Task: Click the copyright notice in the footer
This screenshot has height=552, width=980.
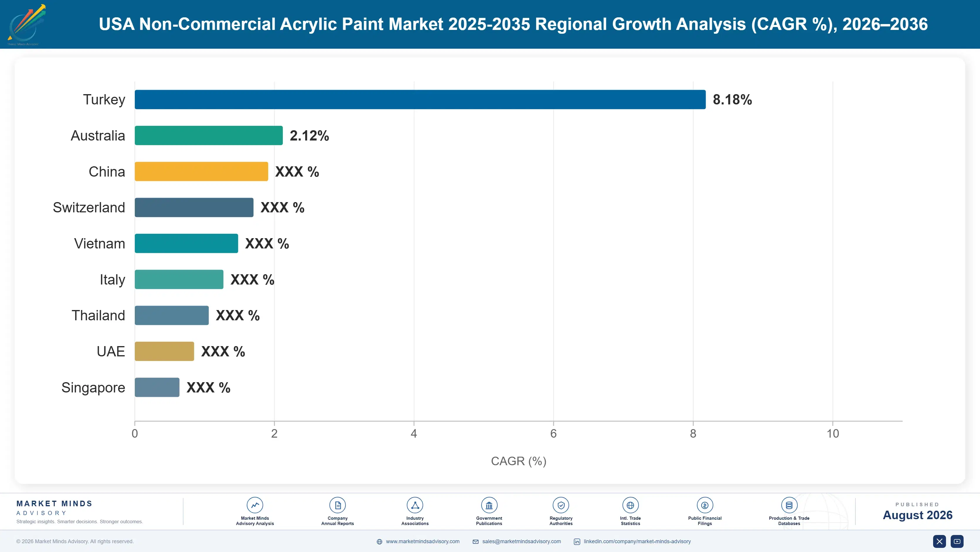Action: click(x=75, y=541)
